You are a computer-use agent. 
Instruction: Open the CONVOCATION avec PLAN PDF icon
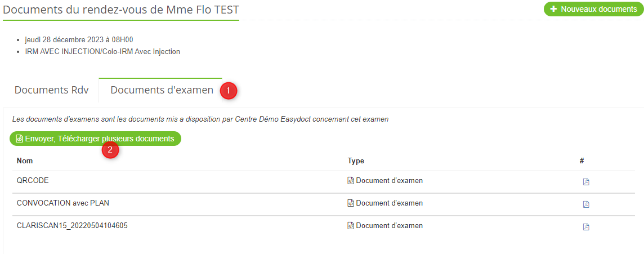pos(586,204)
